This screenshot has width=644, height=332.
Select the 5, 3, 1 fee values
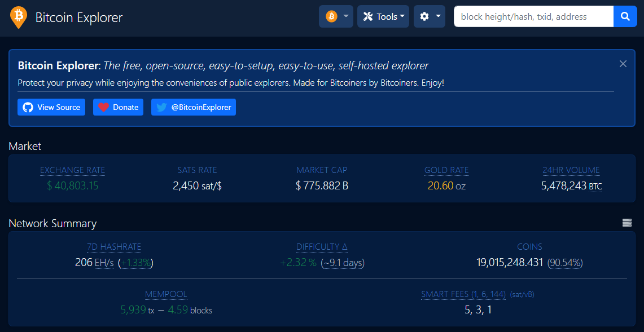point(477,310)
